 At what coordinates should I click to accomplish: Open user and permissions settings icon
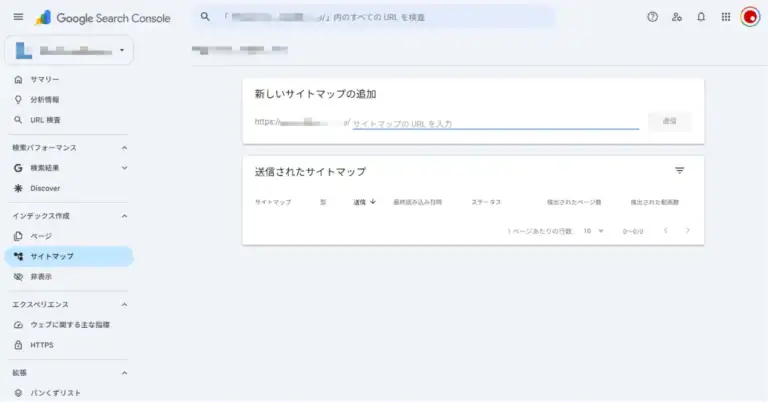pos(677,17)
